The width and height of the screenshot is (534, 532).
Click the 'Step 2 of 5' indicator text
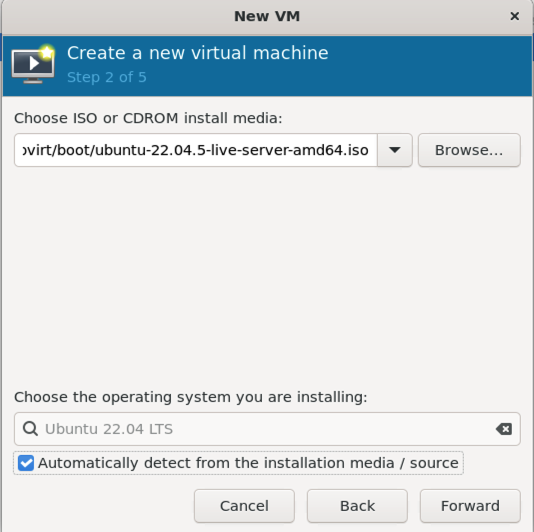[107, 77]
